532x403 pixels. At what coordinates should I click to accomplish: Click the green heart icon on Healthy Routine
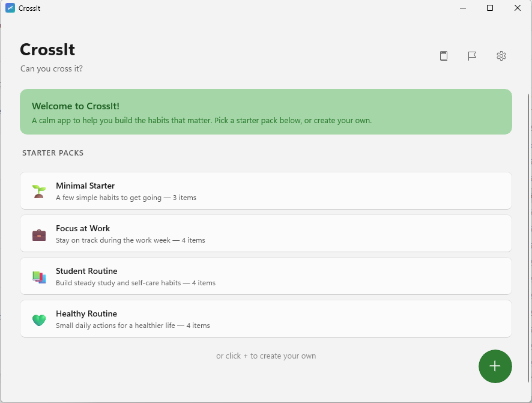coord(38,320)
